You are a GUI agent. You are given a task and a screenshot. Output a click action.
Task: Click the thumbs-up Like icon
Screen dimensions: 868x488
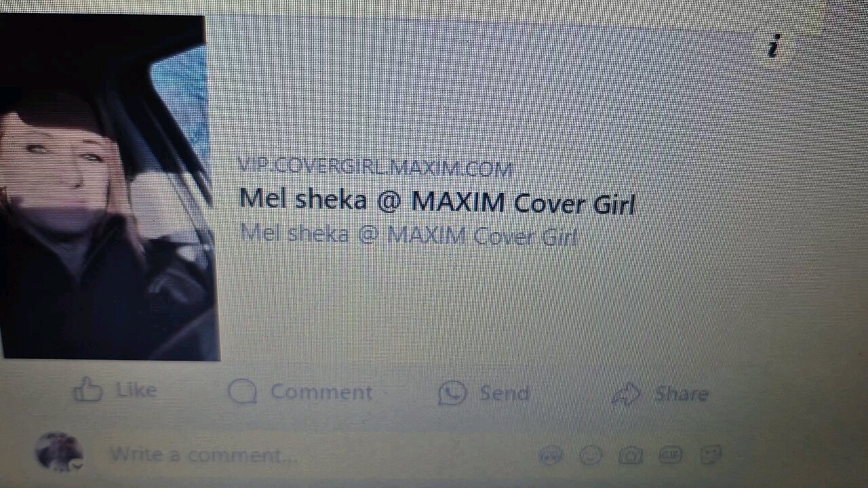pos(87,390)
